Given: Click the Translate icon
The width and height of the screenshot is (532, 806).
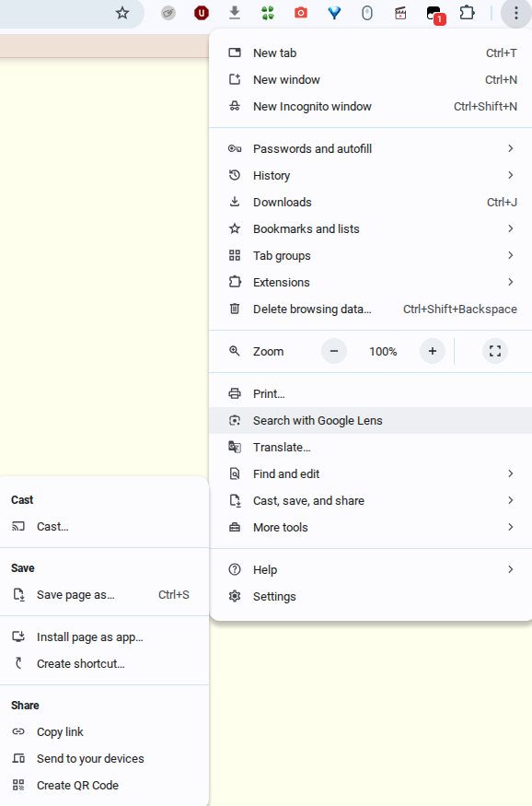Looking at the screenshot, I should point(235,447).
